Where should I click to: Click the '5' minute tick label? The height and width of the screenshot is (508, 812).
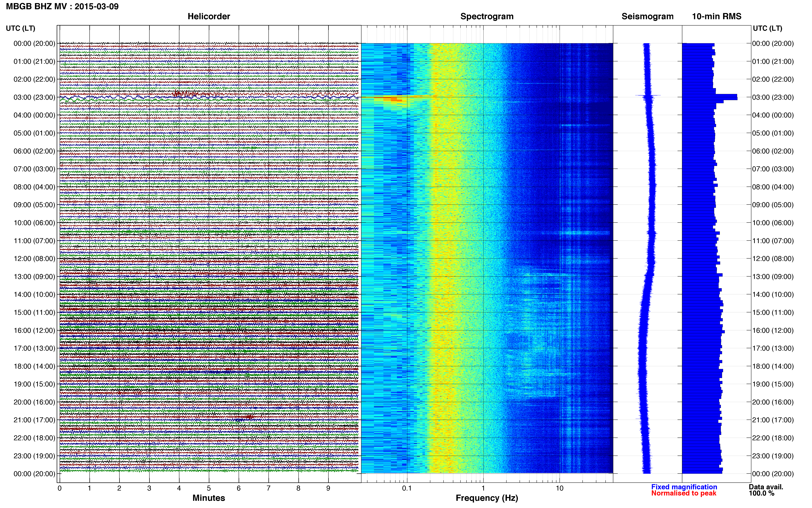click(x=209, y=488)
